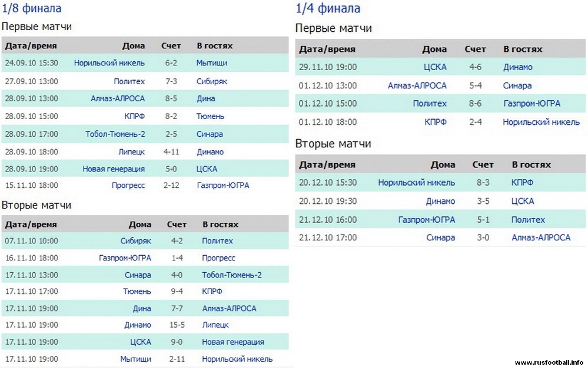
Task: Click the 7-7 score in Дина match
Action: 177,308
